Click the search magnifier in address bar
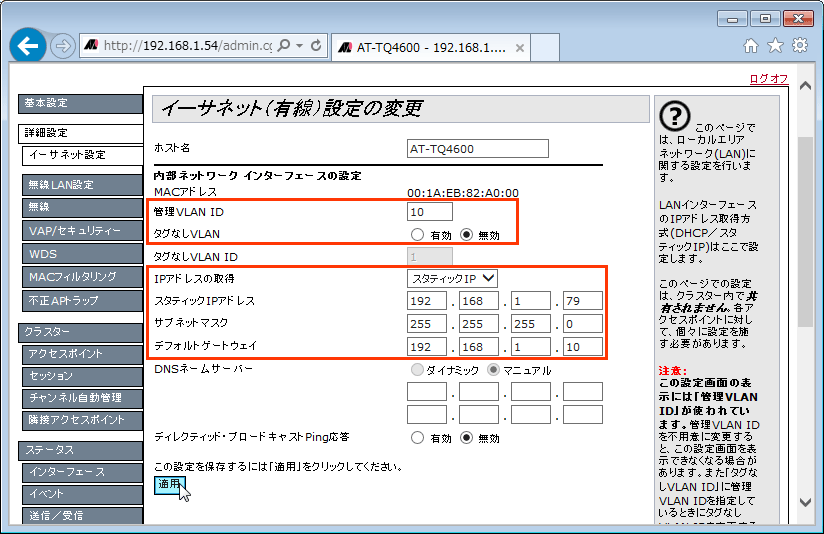Image resolution: width=824 pixels, height=534 pixels. coord(284,46)
